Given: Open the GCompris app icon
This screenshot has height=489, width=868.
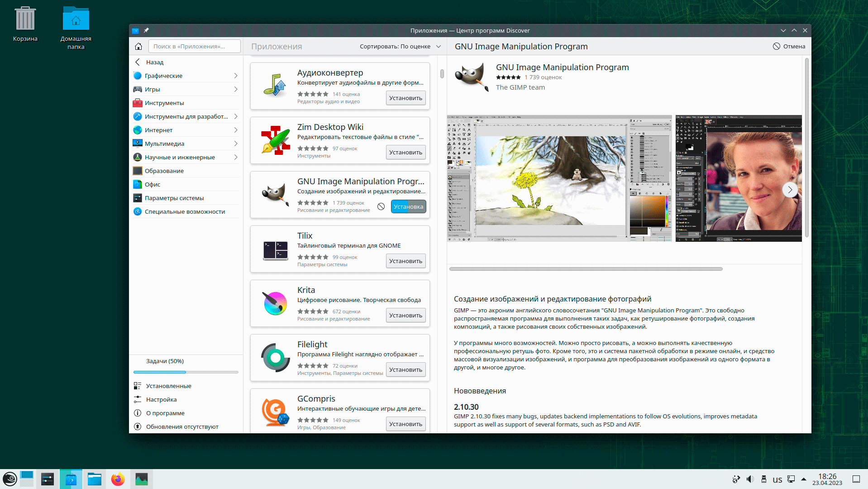Looking at the screenshot, I should (275, 412).
